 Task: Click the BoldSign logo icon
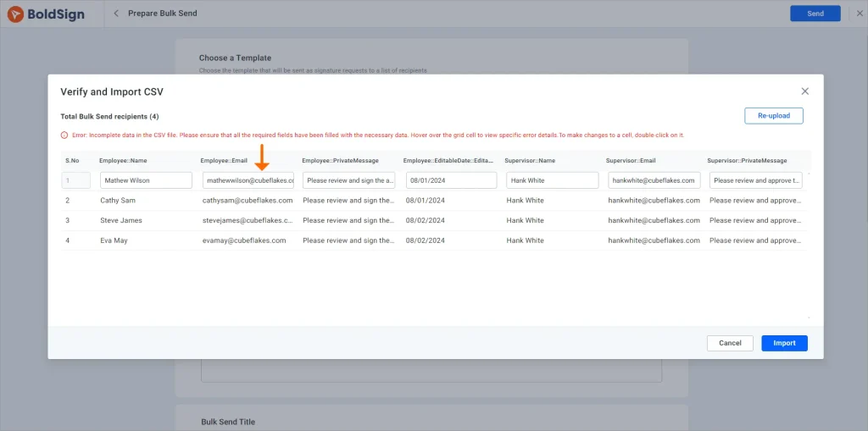[15, 14]
